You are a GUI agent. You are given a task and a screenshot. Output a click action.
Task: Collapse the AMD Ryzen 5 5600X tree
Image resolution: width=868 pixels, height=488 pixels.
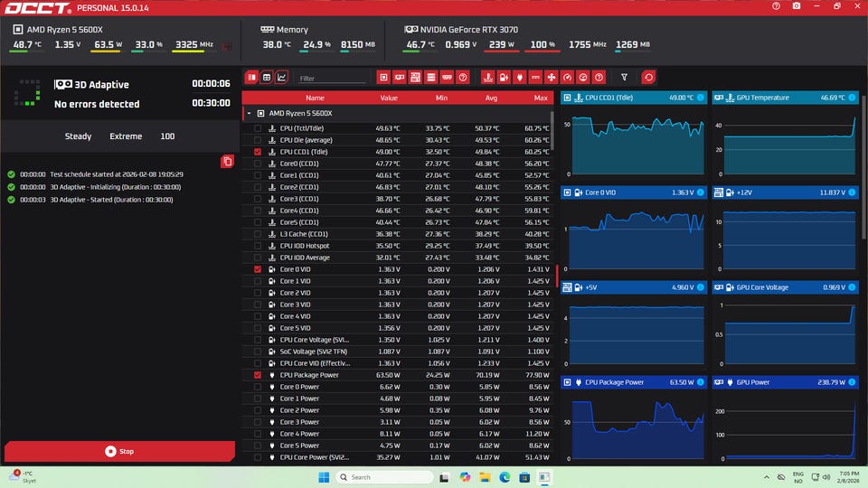point(250,114)
